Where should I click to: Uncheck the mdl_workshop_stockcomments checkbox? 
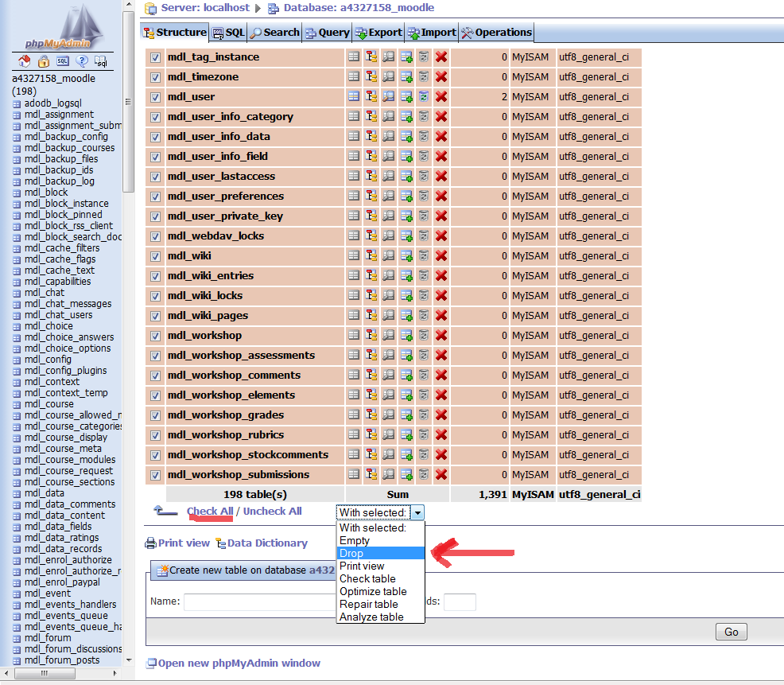coord(156,455)
